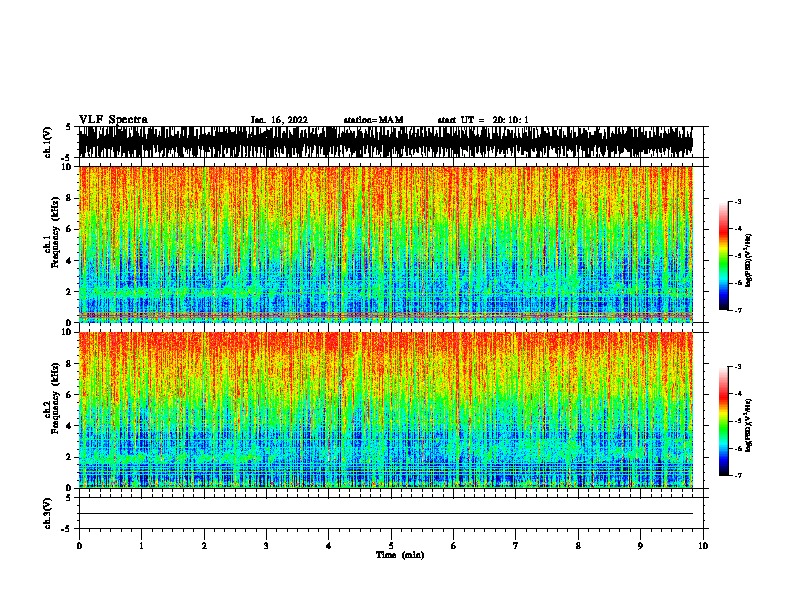Click the -7 label on ch.2 color bar

738,476
